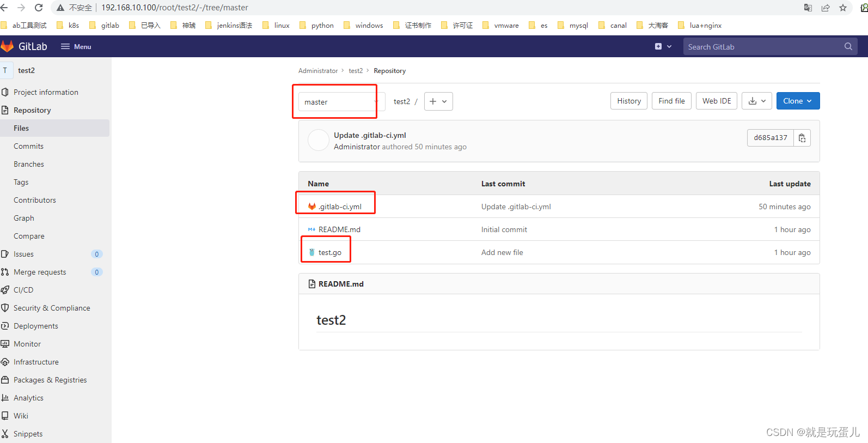This screenshot has height=443, width=868.
Task: Select Repository in sidebar
Action: (32, 110)
